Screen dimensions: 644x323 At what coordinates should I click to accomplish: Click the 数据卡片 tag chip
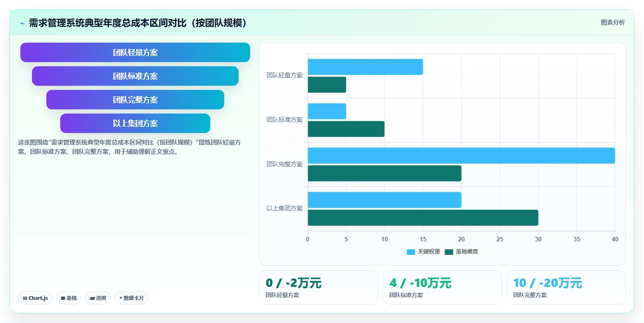[132, 298]
